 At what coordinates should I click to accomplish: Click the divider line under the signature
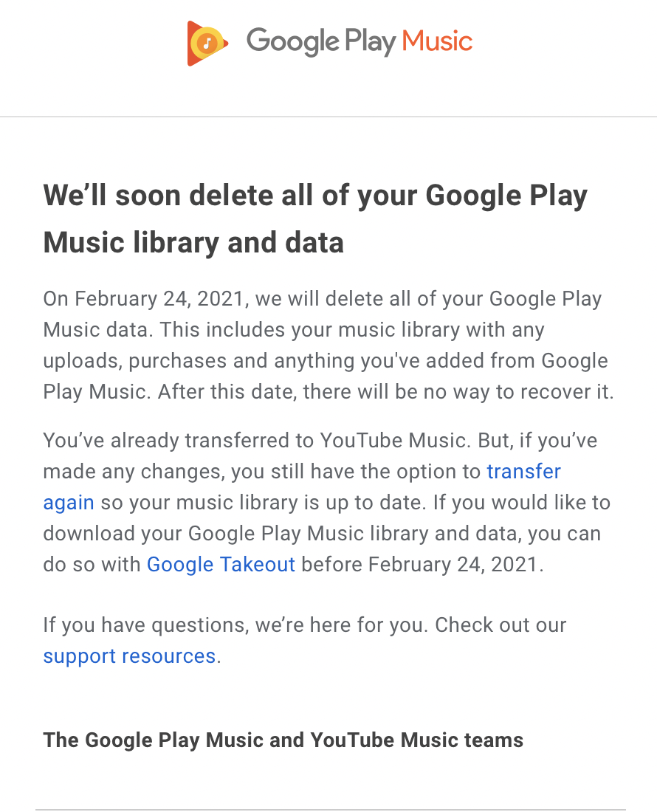pyautogui.click(x=330, y=810)
